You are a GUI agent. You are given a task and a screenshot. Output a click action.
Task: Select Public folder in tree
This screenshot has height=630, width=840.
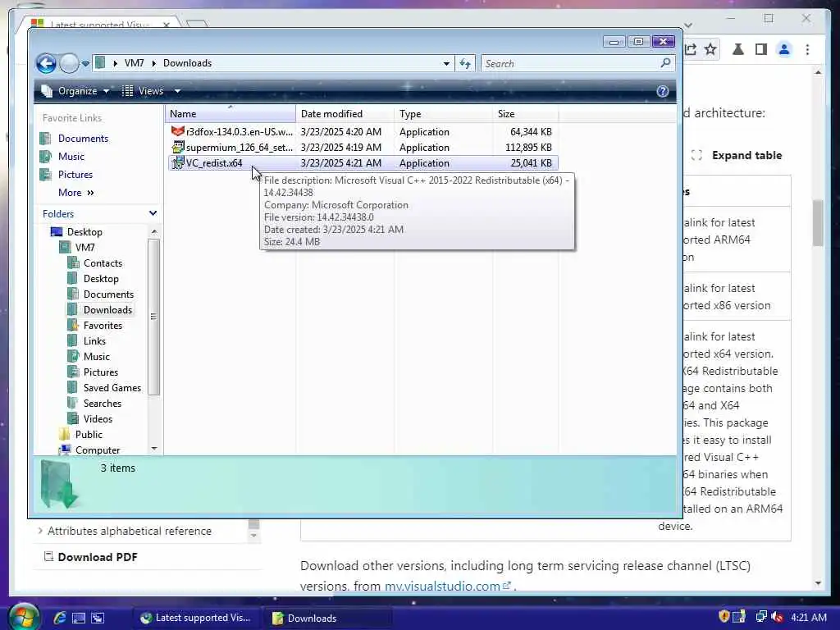(x=89, y=435)
